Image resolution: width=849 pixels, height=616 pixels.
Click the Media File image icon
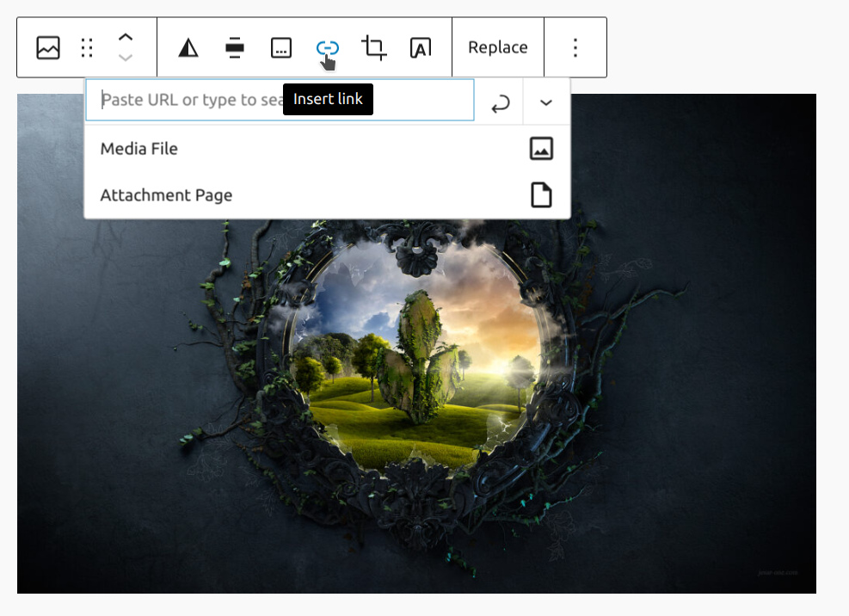(540, 148)
